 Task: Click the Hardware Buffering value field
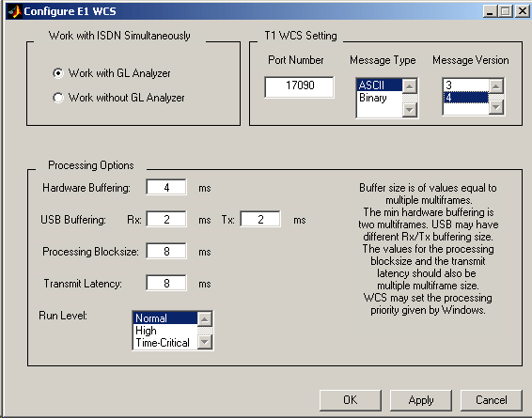pyautogui.click(x=166, y=187)
